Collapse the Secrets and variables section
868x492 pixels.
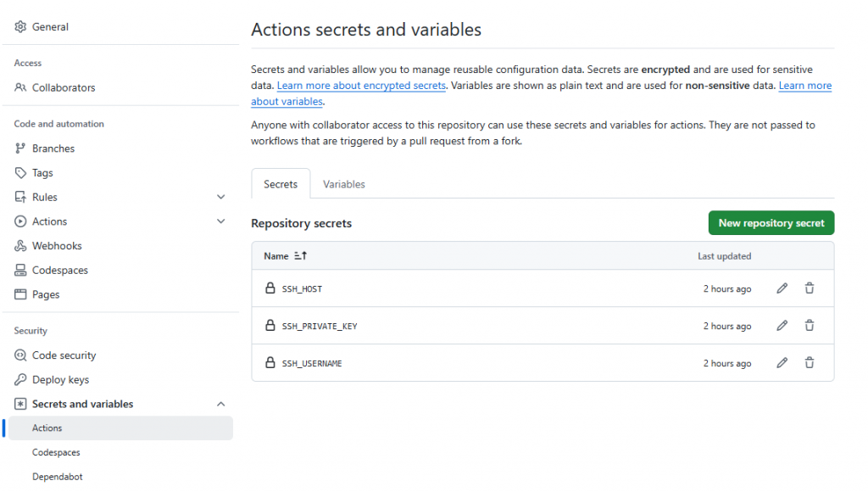[221, 404]
